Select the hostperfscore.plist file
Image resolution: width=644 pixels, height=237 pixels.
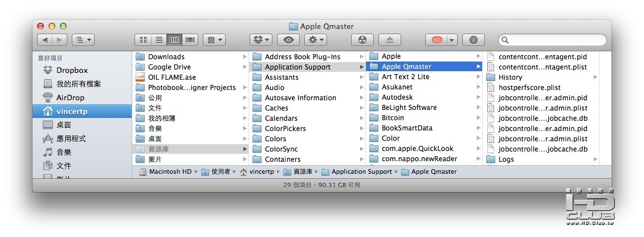coord(541,88)
